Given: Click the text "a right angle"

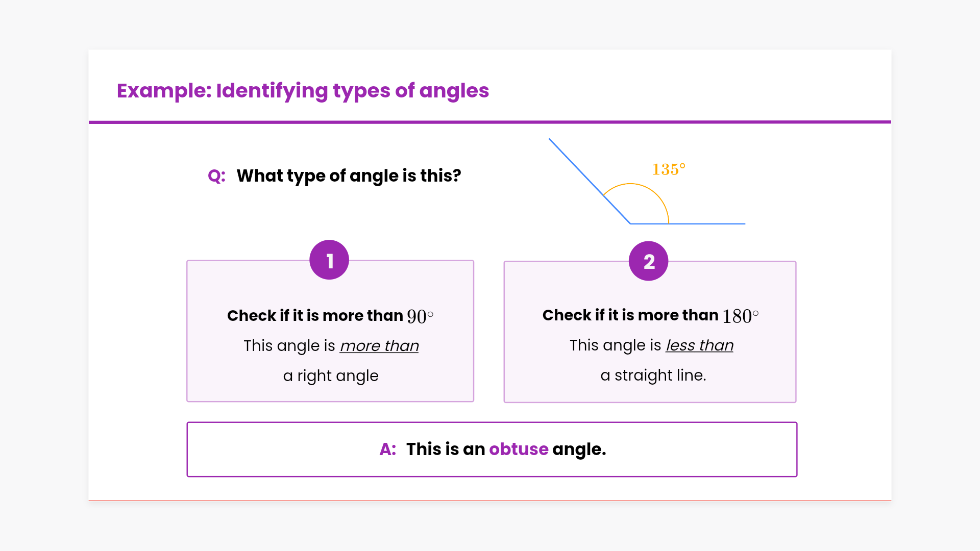Looking at the screenshot, I should tap(331, 376).
